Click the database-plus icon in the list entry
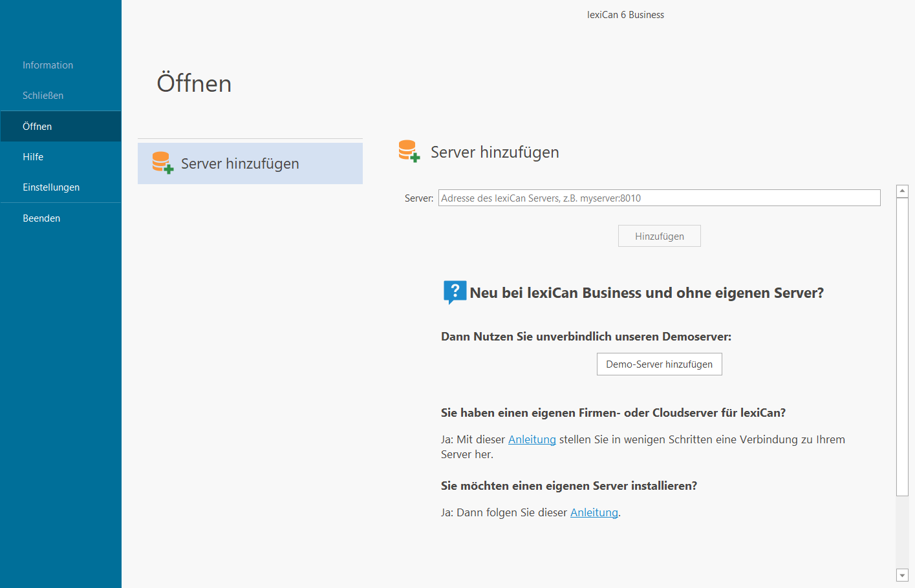The width and height of the screenshot is (915, 588). pos(162,163)
